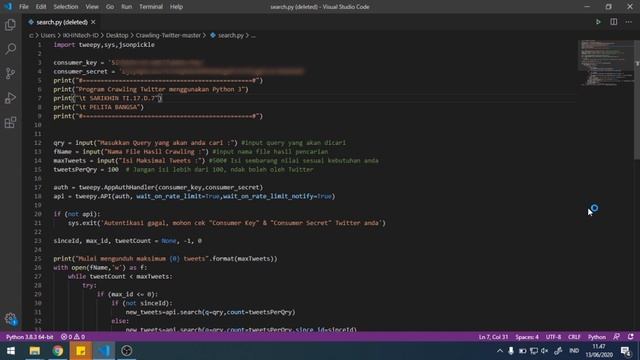Open the Selection menu
The height and width of the screenshot is (360, 640).
(x=66, y=7)
